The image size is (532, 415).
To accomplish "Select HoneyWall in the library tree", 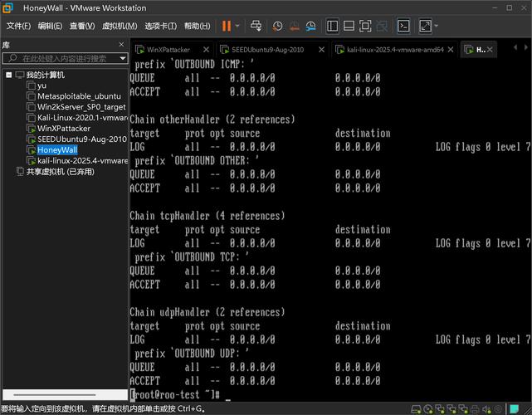I will tap(57, 150).
